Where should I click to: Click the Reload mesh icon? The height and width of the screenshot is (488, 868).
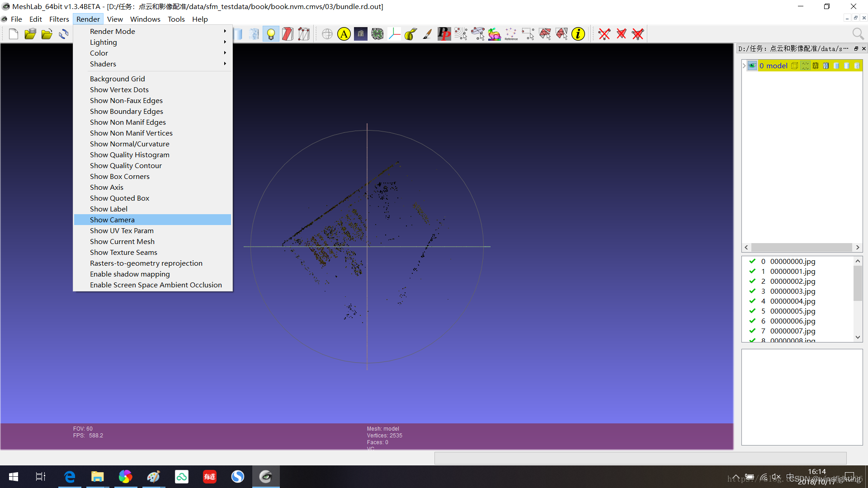click(64, 34)
